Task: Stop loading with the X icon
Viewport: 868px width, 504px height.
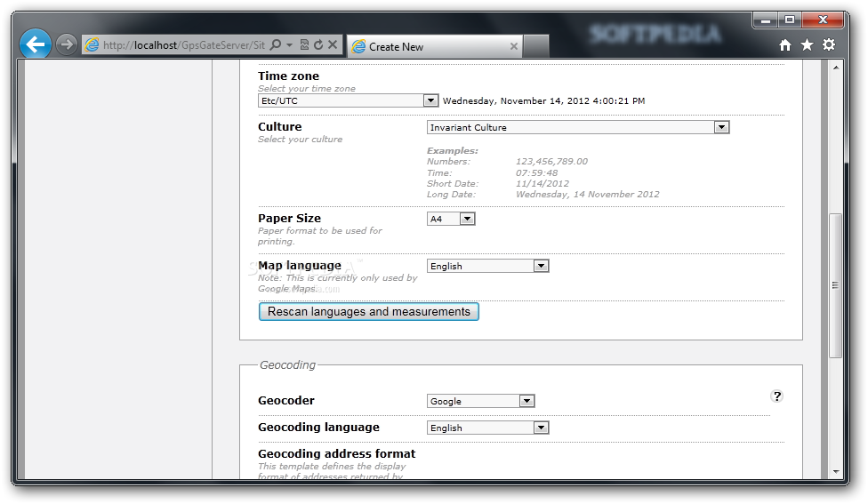Action: (333, 44)
